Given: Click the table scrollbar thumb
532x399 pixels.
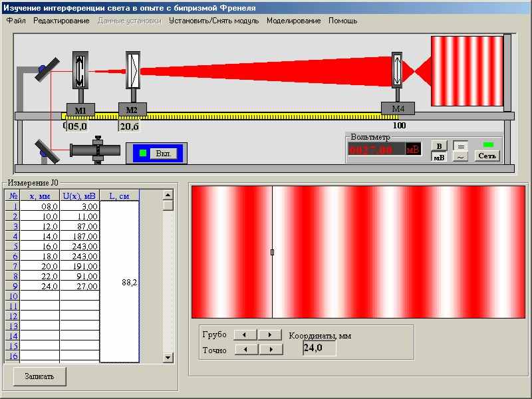Looking at the screenshot, I should (168, 205).
